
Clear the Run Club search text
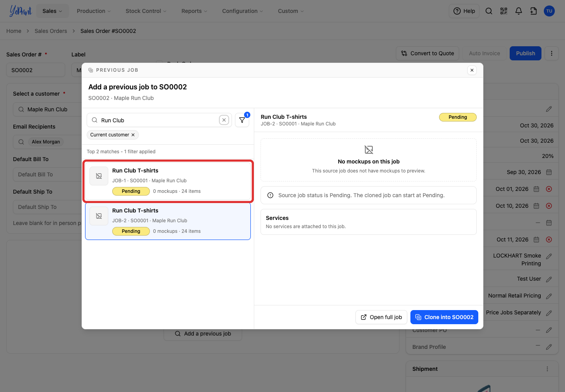click(x=224, y=120)
